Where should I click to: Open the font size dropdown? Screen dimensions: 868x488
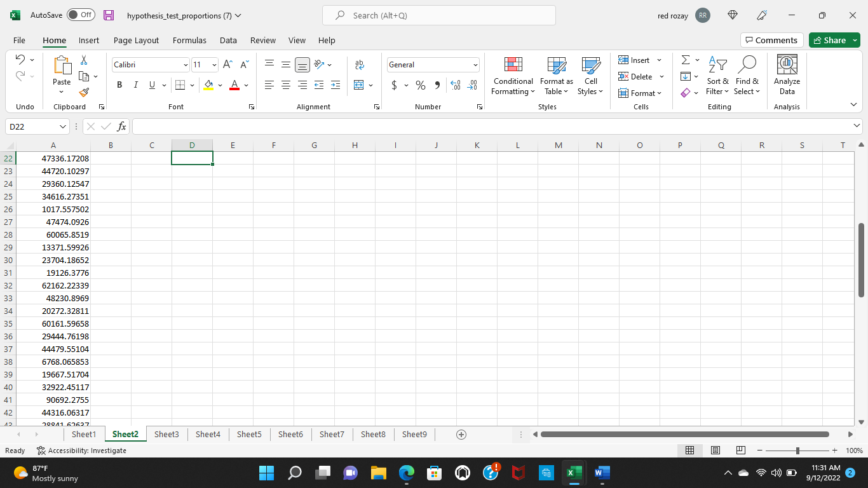[x=214, y=65]
